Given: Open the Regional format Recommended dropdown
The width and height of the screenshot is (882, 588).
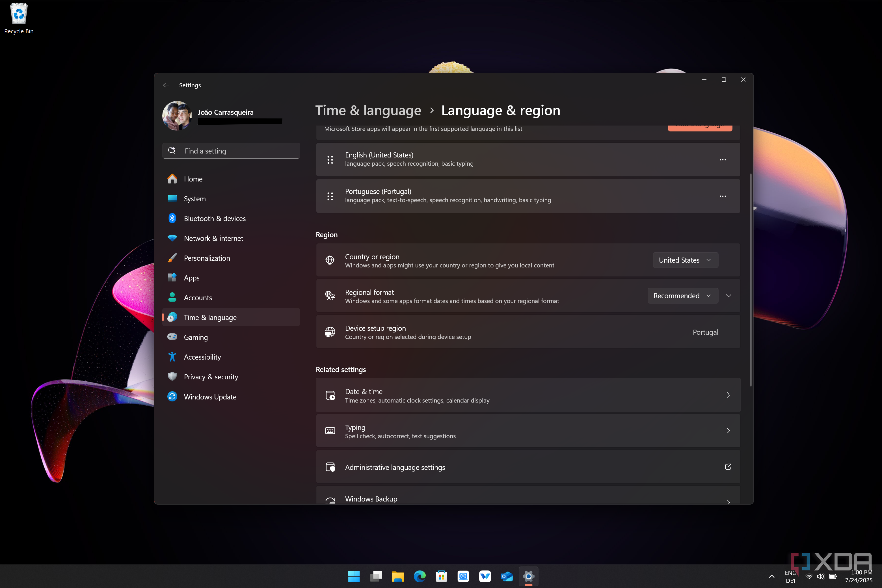Looking at the screenshot, I should click(682, 295).
